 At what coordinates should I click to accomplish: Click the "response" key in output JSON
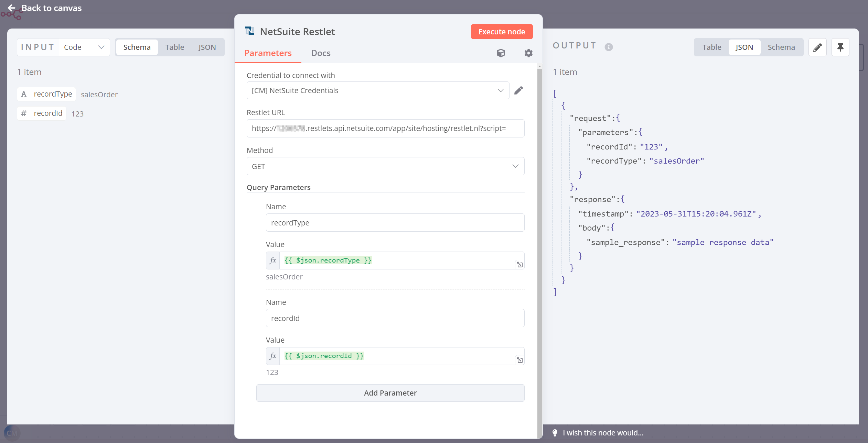592,199
